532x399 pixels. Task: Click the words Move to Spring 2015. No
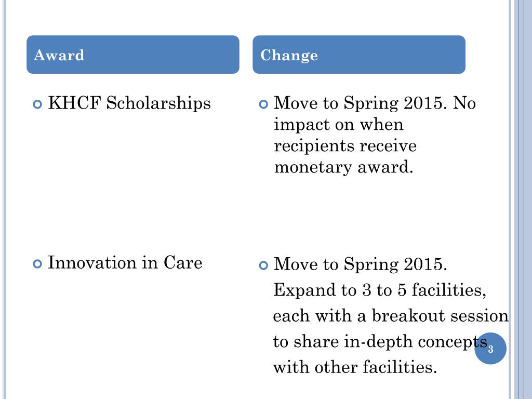(x=375, y=103)
